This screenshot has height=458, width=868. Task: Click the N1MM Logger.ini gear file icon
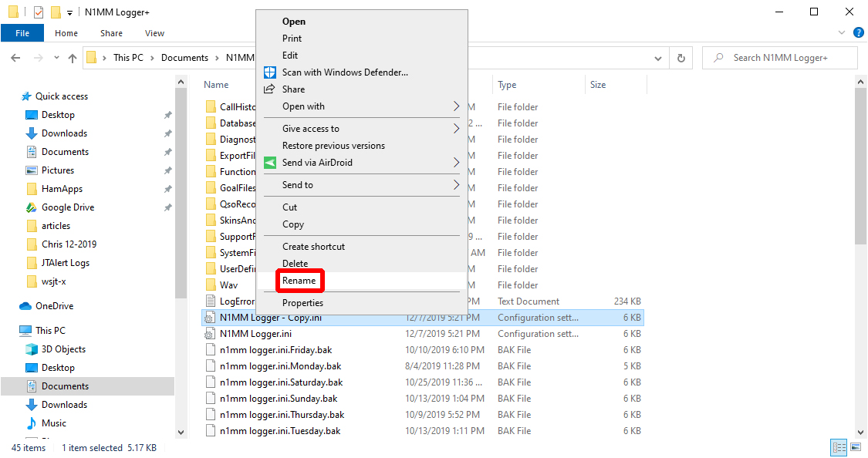coord(210,334)
